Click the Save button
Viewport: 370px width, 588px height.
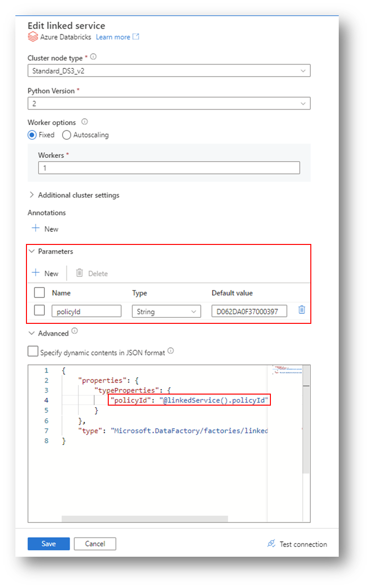click(x=49, y=544)
